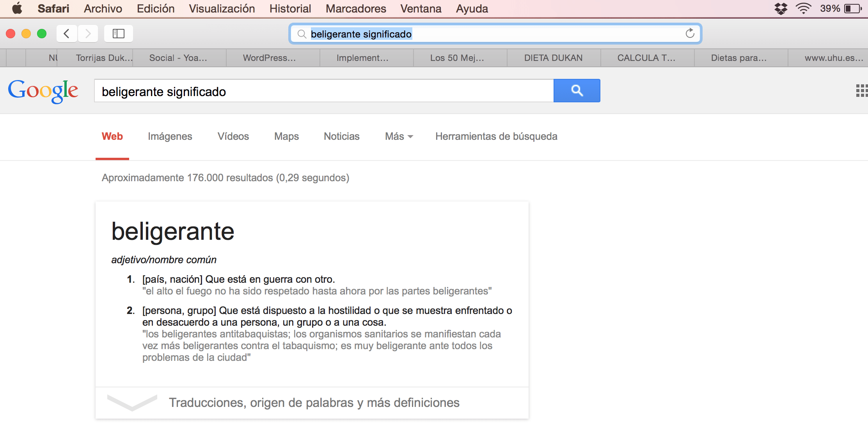Switch to the Social - Yoa... tab
The width and height of the screenshot is (868, 428).
pyautogui.click(x=179, y=58)
